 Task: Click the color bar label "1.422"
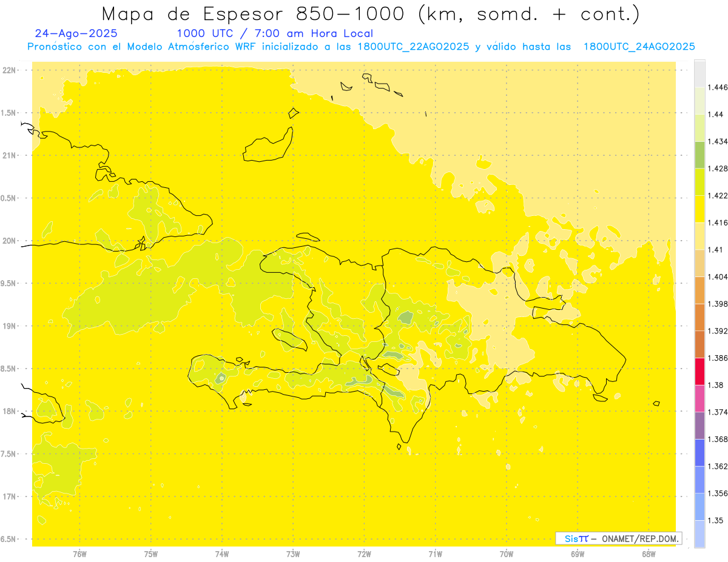pos(718,196)
